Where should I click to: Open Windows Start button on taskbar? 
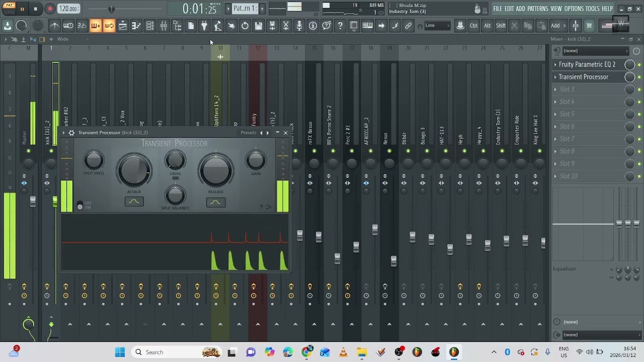click(120, 352)
